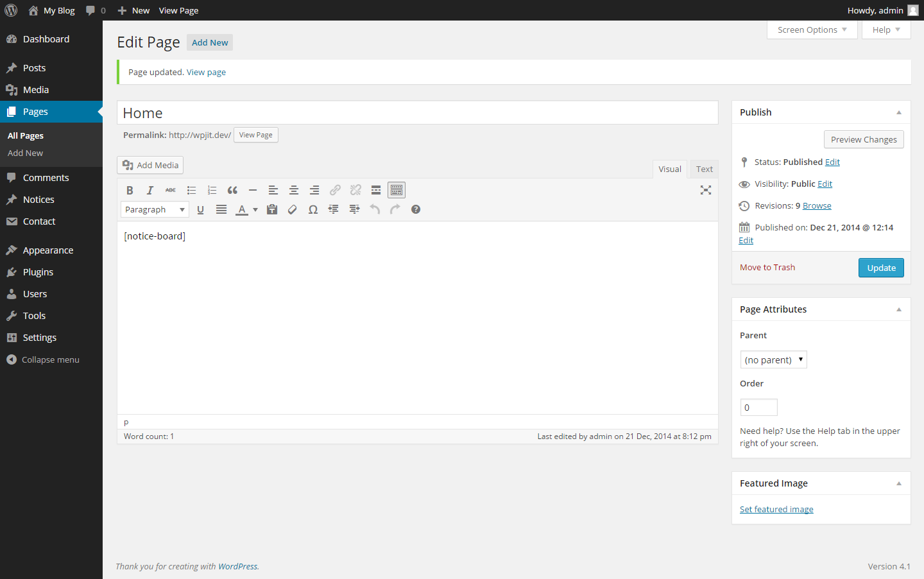924x579 pixels.
Task: Insert a numbered list
Action: click(x=212, y=190)
